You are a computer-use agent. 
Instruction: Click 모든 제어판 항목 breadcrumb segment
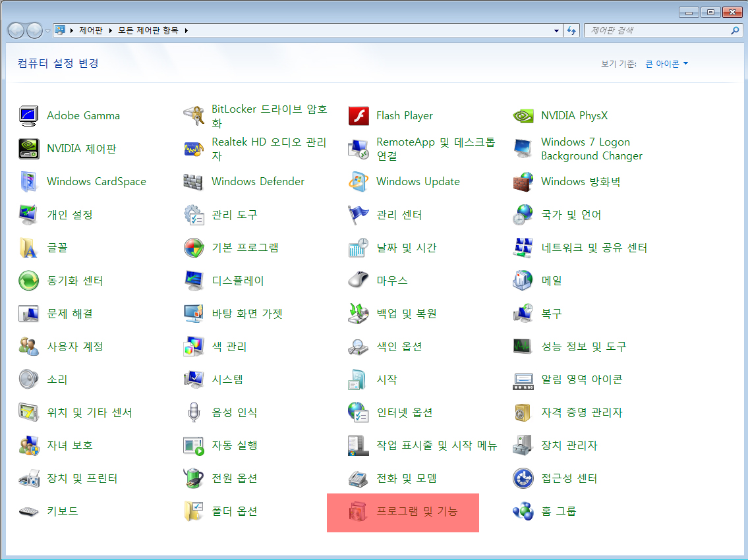(148, 30)
